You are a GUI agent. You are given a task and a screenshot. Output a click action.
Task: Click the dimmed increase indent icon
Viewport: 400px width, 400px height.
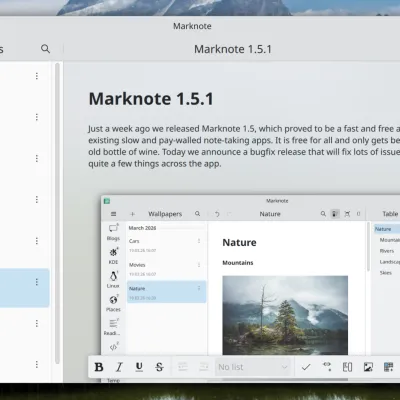click(203, 367)
